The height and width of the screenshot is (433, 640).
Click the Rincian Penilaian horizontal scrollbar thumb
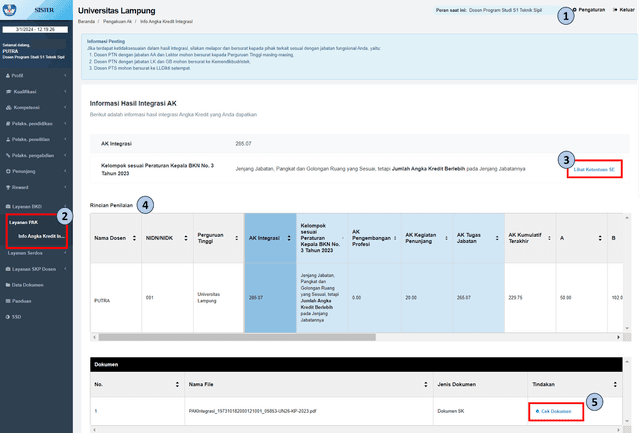[x=237, y=338]
